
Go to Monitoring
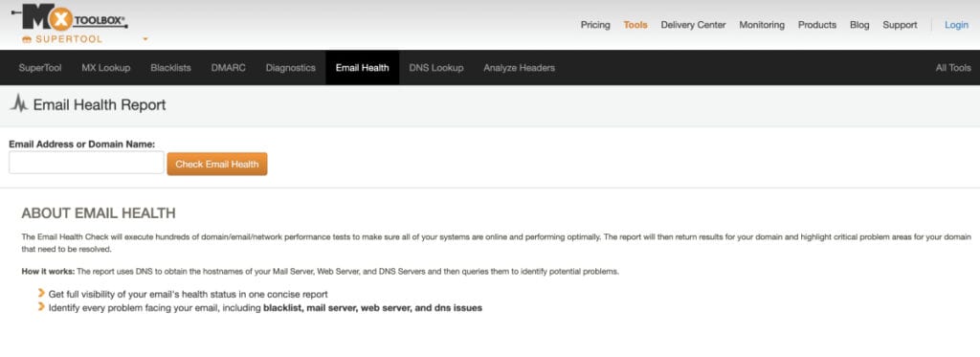click(x=762, y=25)
